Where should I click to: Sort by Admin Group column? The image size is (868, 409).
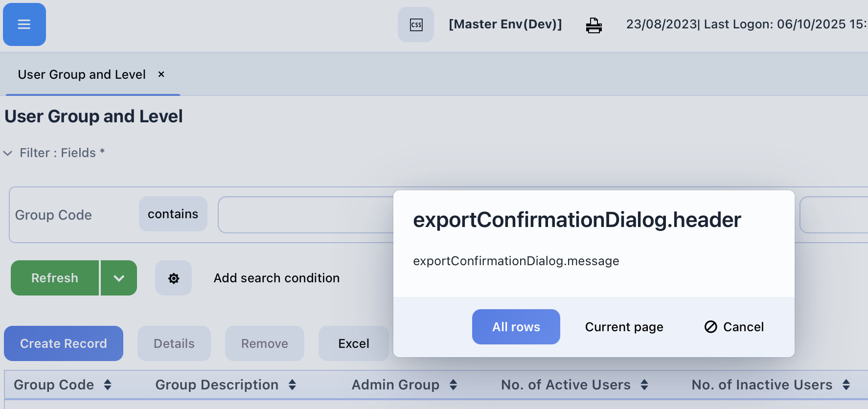point(453,385)
